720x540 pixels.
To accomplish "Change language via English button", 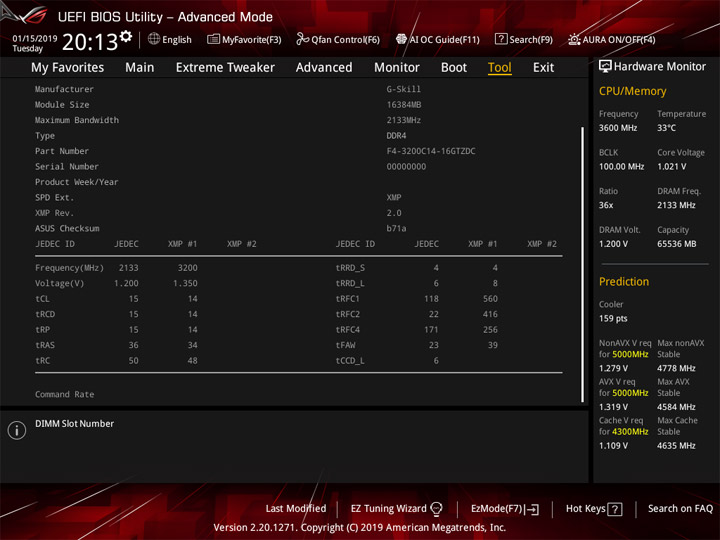I will tap(170, 39).
